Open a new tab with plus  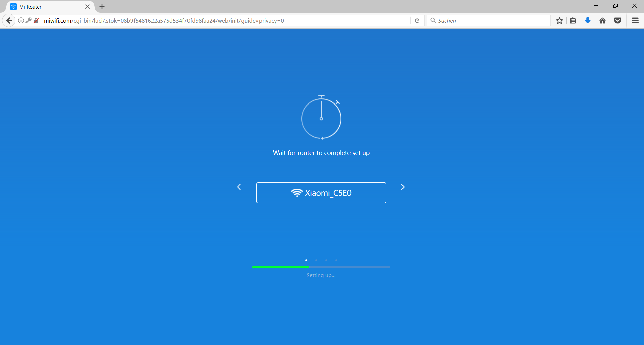(102, 7)
